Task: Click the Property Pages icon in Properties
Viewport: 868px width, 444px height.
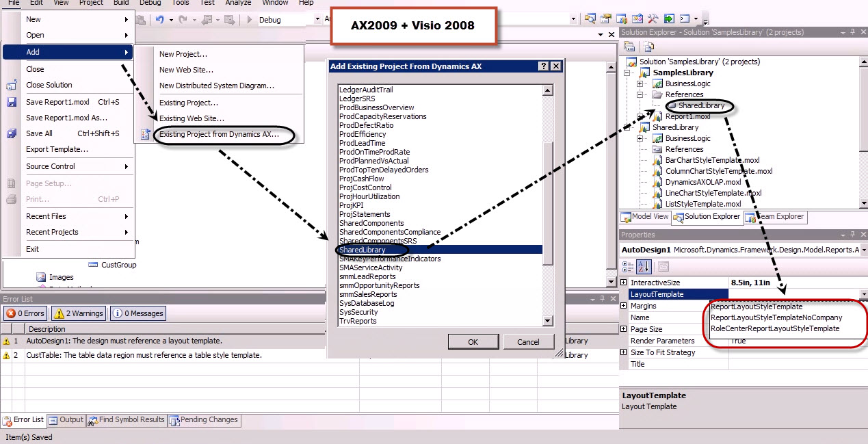Action: [x=663, y=267]
